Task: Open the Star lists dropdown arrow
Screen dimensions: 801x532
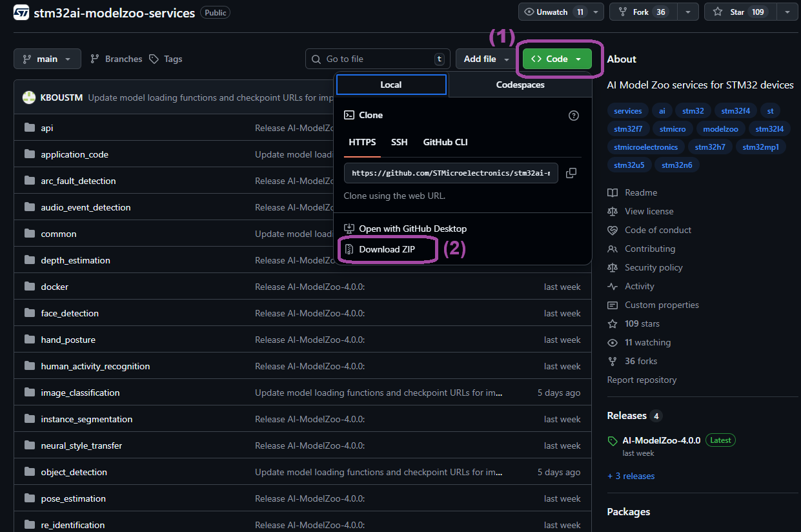Action: click(x=787, y=12)
